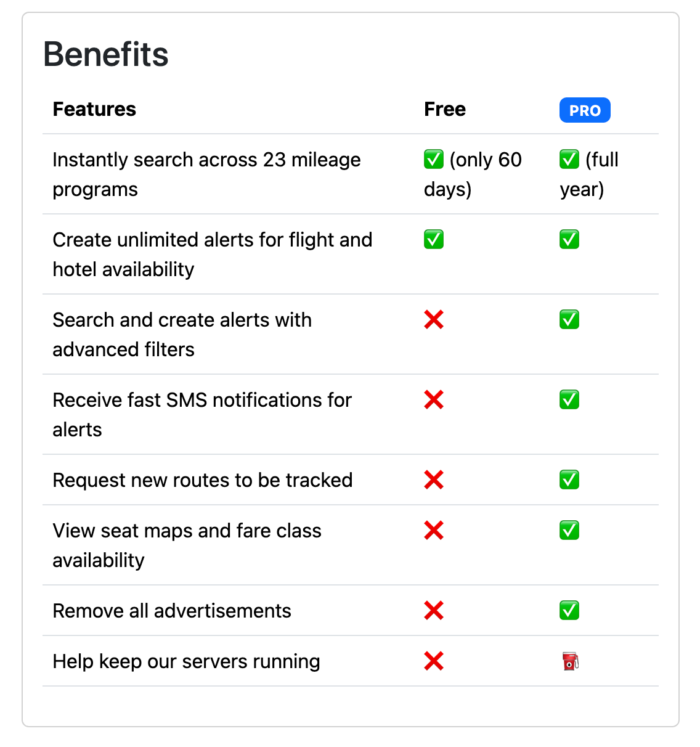The height and width of the screenshot is (747, 700).
Task: Click red X for Help keep servers running
Action: (434, 661)
